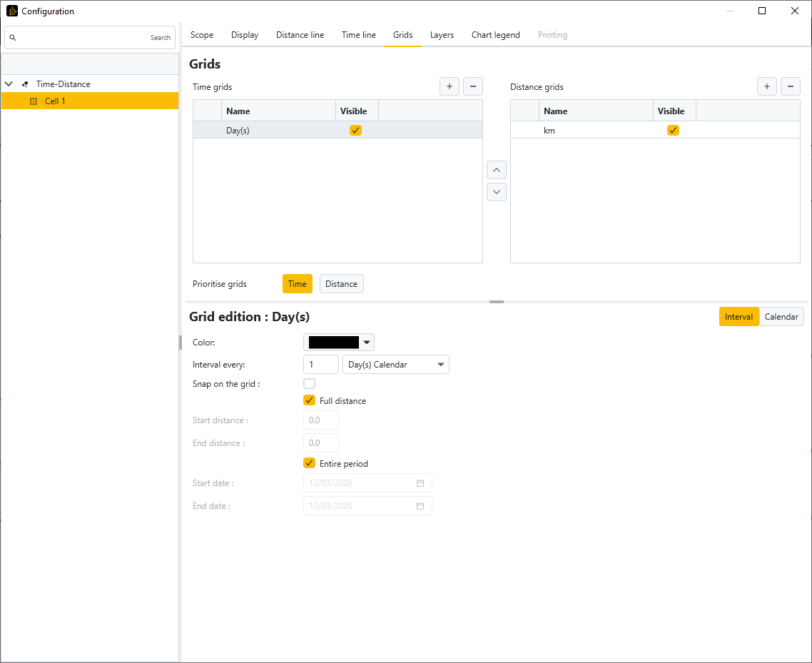812x663 pixels.
Task: Remove selected time grid with minus button
Action: [473, 87]
